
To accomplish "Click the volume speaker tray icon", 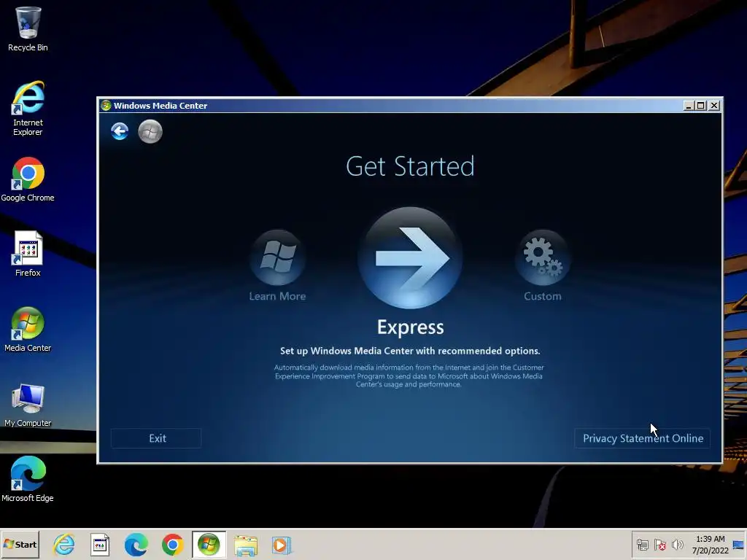I will 677,545.
